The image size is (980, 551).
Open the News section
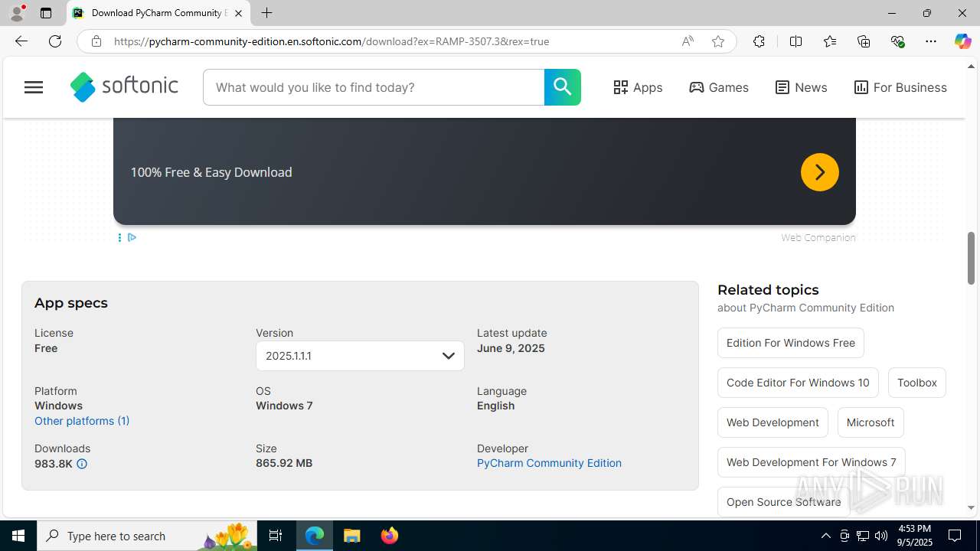click(801, 87)
